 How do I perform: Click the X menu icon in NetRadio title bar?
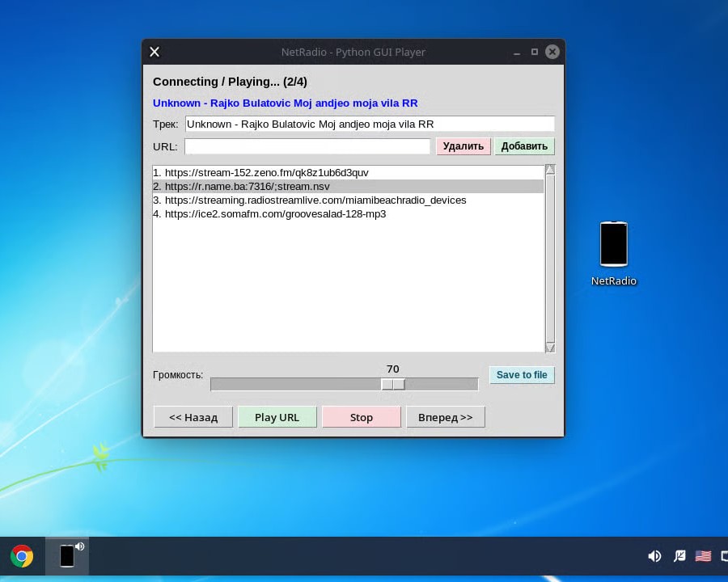coord(154,52)
